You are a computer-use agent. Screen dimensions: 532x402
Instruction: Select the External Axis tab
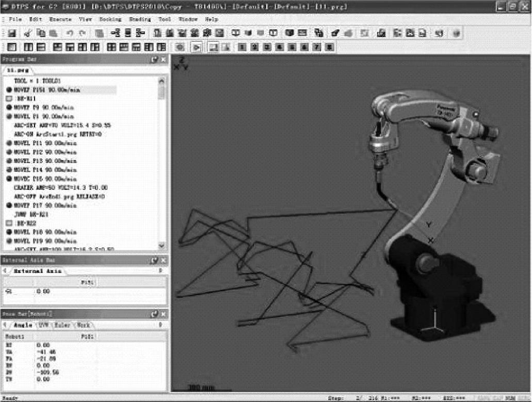click(x=37, y=271)
